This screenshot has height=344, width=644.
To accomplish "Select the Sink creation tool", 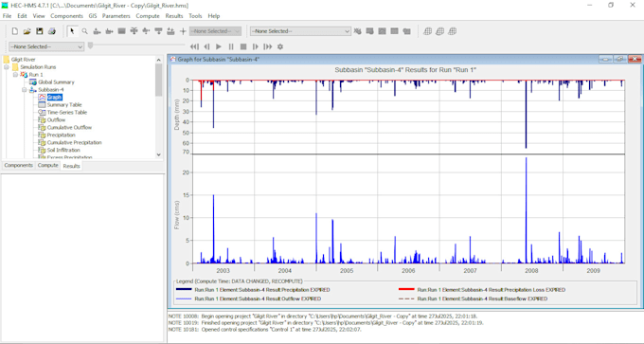I will 170,31.
